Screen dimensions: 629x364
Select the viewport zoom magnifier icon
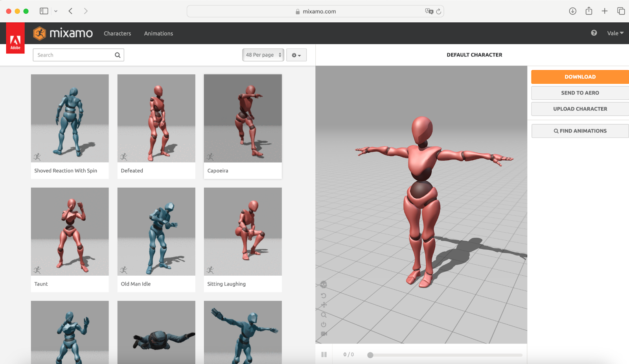coord(324,315)
